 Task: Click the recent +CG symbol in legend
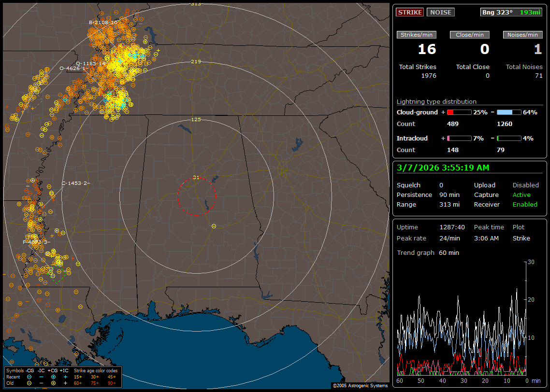pyautogui.click(x=53, y=377)
